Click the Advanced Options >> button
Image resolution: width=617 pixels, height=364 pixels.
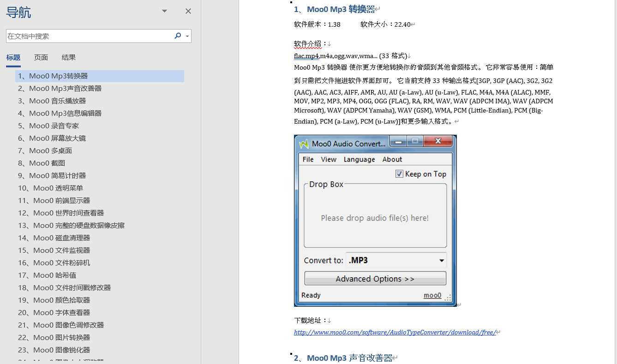coord(375,279)
